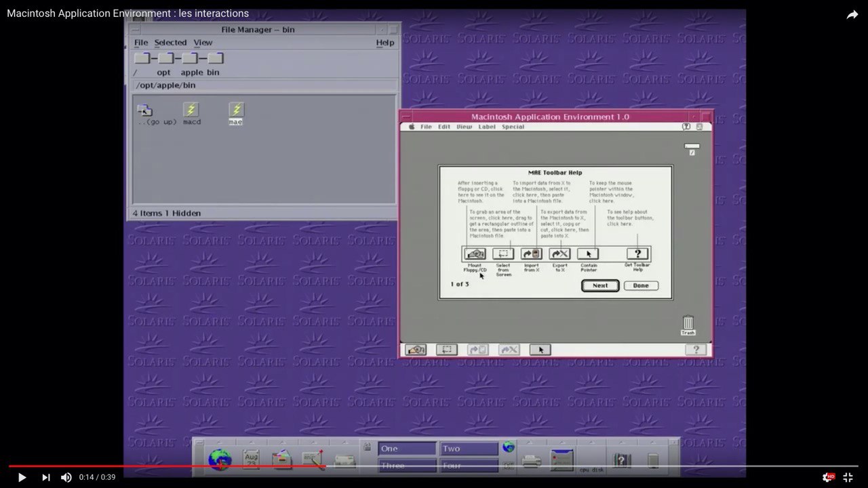Click Import from X picture in the help dialog
Viewport: 868px width, 488px height.
532,254
